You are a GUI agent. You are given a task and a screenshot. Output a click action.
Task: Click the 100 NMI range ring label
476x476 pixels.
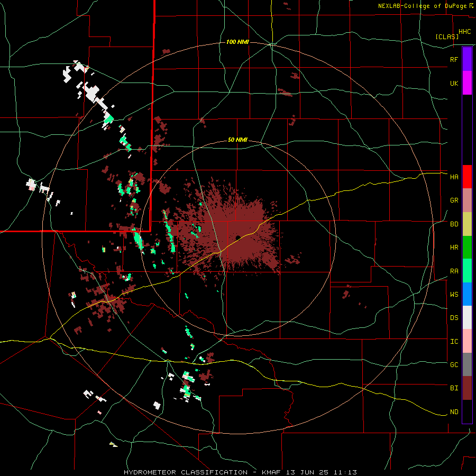[237, 42]
